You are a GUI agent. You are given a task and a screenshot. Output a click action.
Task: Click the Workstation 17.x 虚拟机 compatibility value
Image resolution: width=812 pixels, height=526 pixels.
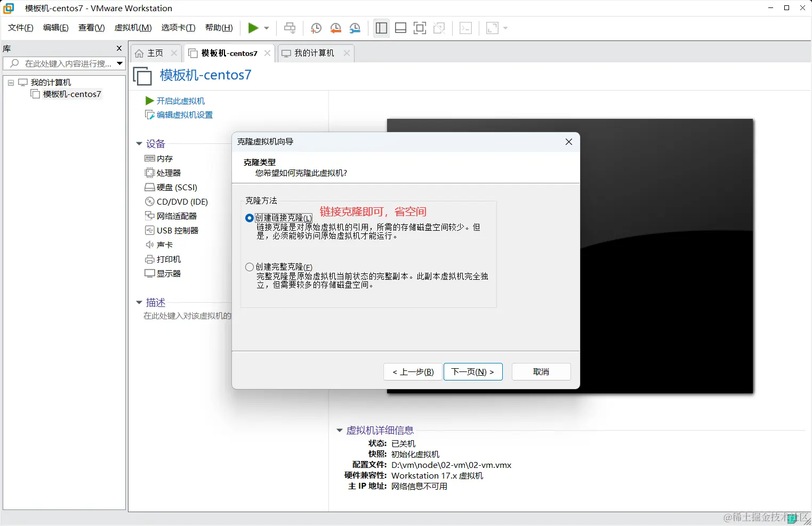[437, 476]
